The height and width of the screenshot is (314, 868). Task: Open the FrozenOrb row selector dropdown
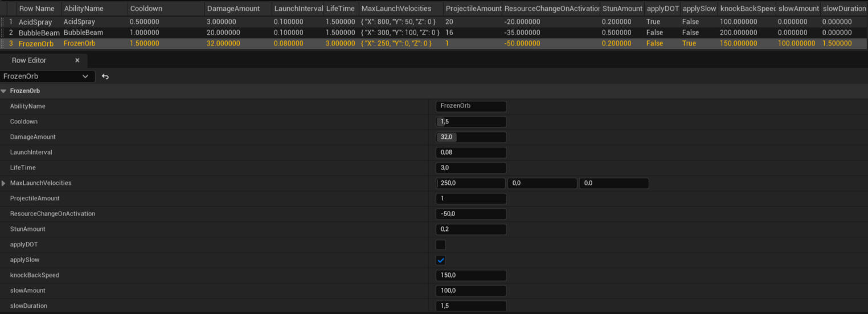(x=47, y=76)
